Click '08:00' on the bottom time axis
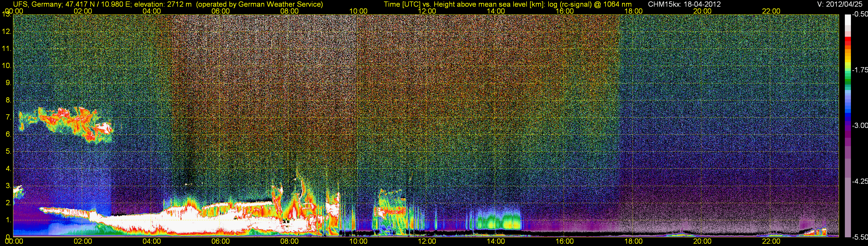The image size is (868, 246). [289, 241]
